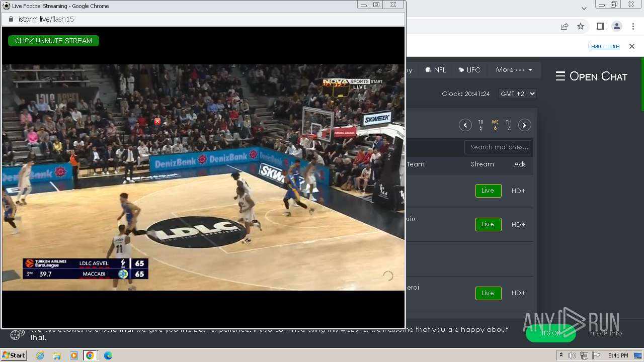View site info via popup's padlock icon
Viewport: 644px width, 362px height.
point(11,19)
